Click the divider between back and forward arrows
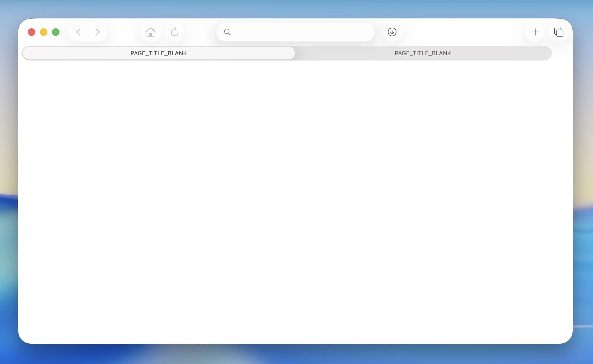Image resolution: width=593 pixels, height=364 pixels. [88, 32]
